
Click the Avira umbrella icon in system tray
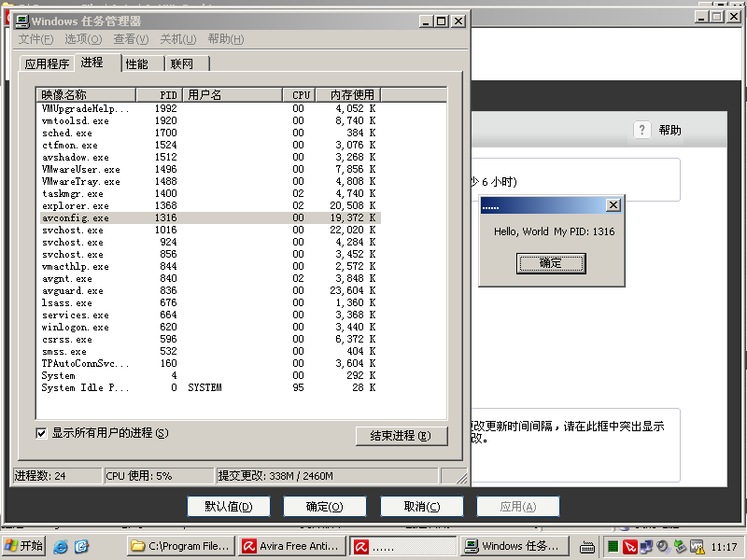(629, 546)
